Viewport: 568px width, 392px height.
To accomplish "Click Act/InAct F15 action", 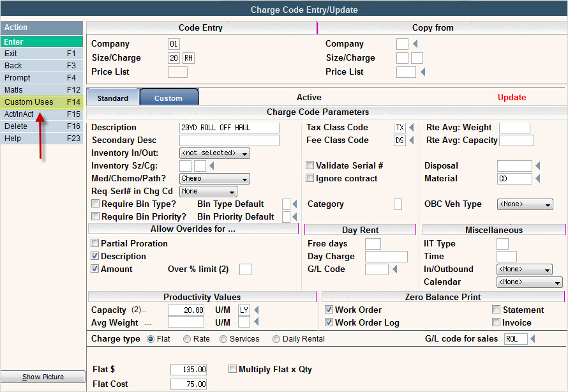I will click(x=41, y=114).
